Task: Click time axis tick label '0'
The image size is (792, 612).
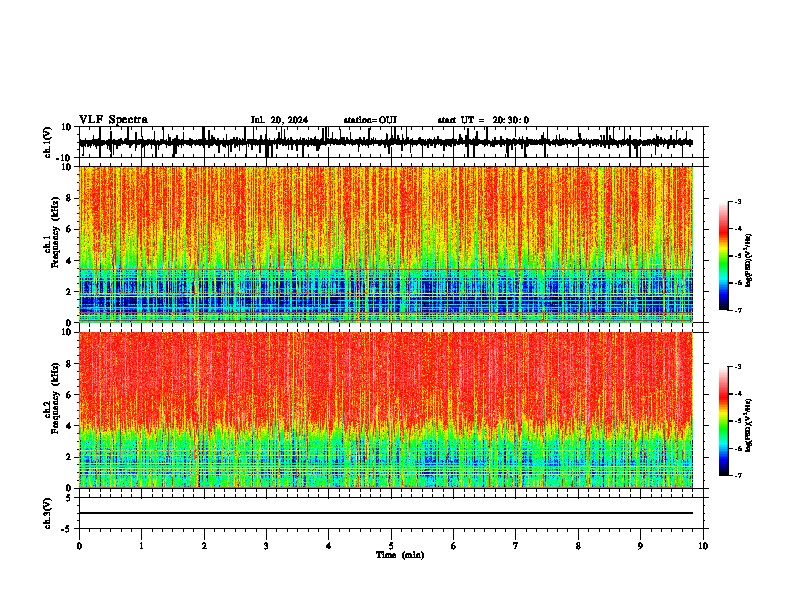Action: pyautogui.click(x=79, y=546)
